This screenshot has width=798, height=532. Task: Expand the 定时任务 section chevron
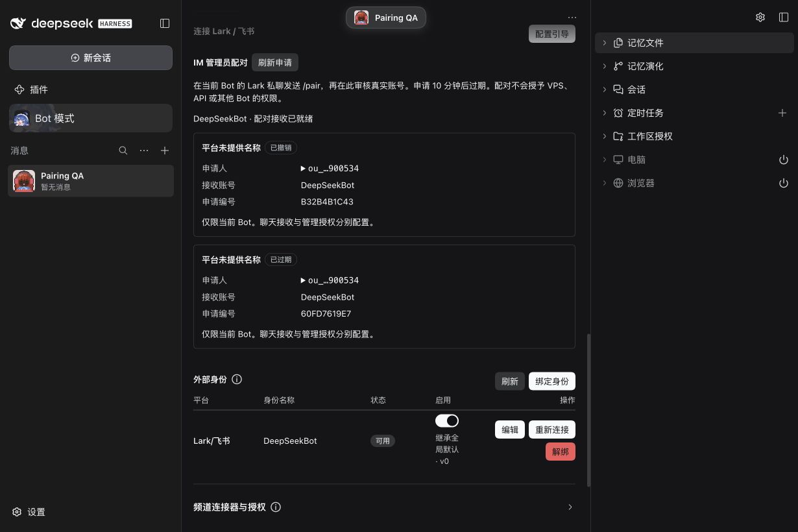(x=605, y=113)
